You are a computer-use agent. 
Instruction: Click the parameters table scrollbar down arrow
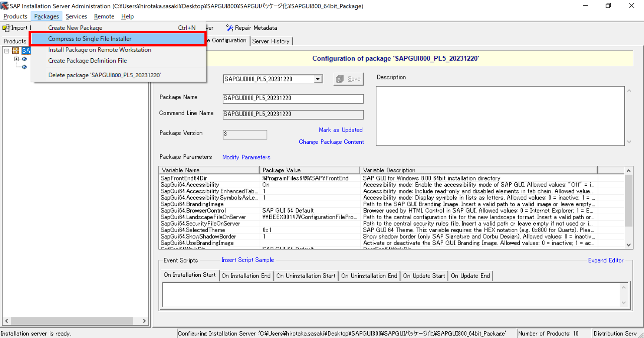point(628,245)
